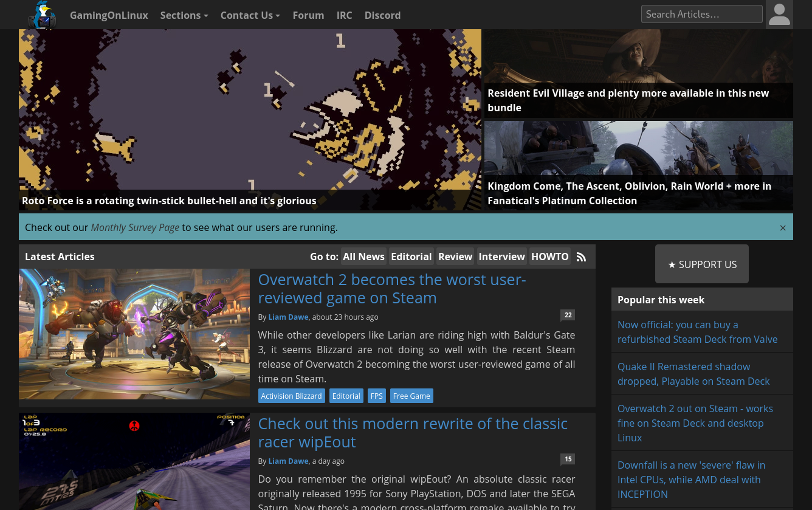This screenshot has height=510, width=812.
Task: Select the Activision Blizzard tag
Action: point(291,396)
